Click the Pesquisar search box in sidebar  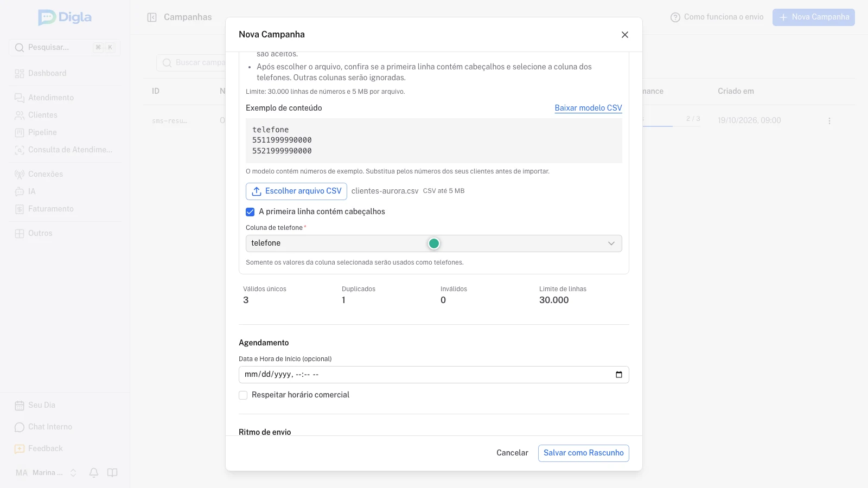[65, 48]
